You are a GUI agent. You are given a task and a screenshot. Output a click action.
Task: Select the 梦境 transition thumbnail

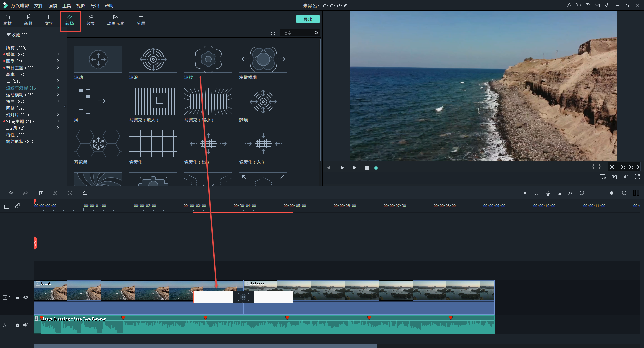point(263,102)
